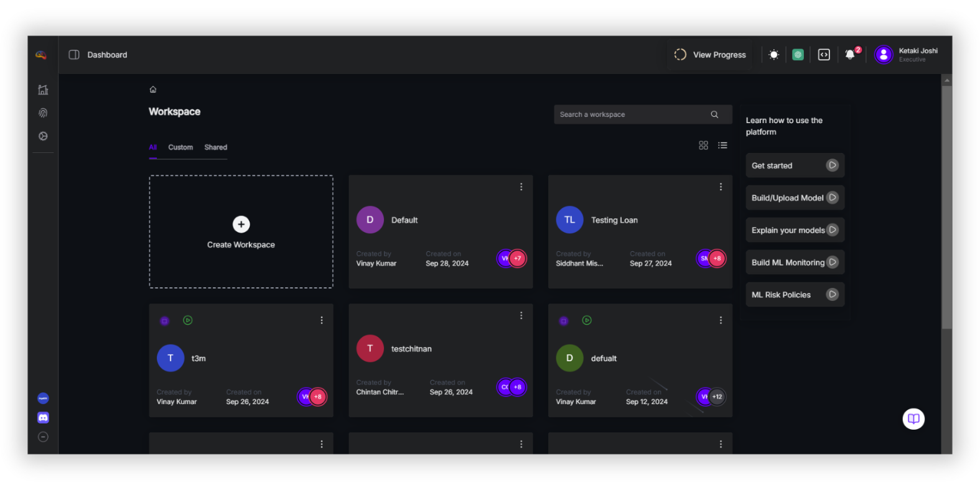Open the fingerprint icon in left sidebar
This screenshot has width=980, height=490.
pos(43,113)
